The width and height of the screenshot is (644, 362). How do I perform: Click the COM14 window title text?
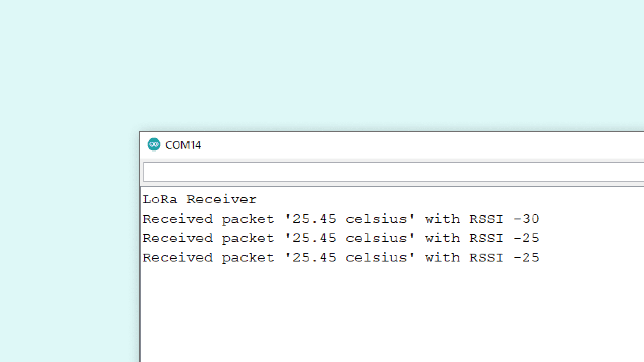pos(183,145)
